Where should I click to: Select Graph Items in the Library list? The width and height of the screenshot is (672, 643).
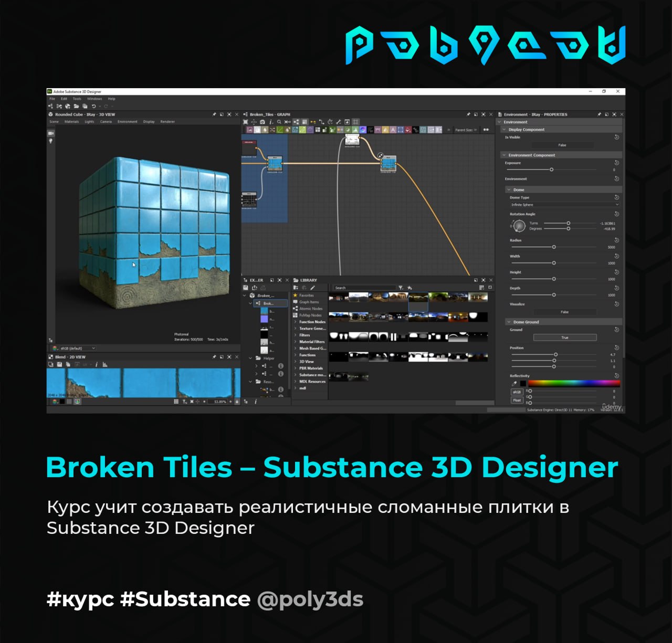point(306,302)
